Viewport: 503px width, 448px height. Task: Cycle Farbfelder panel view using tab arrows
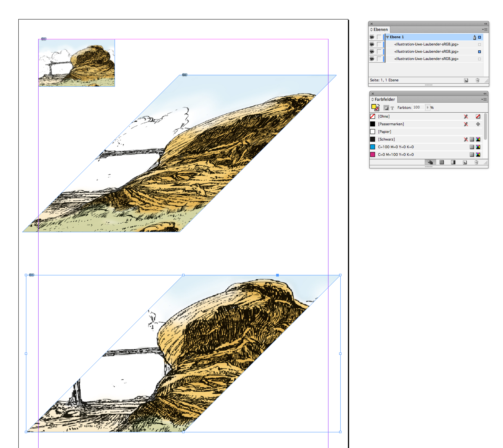coord(372,99)
